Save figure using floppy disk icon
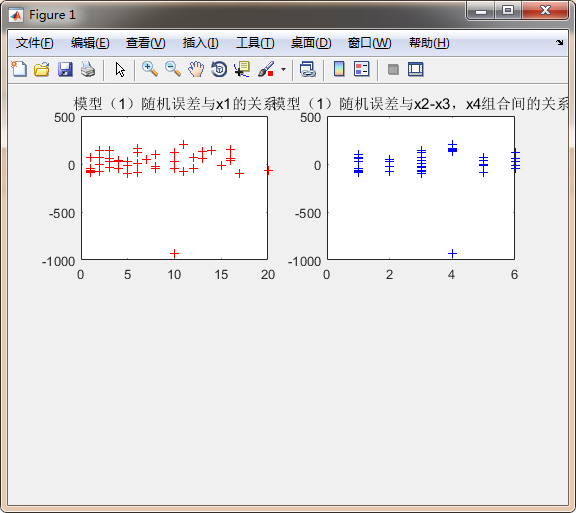The image size is (576, 513). coord(65,69)
